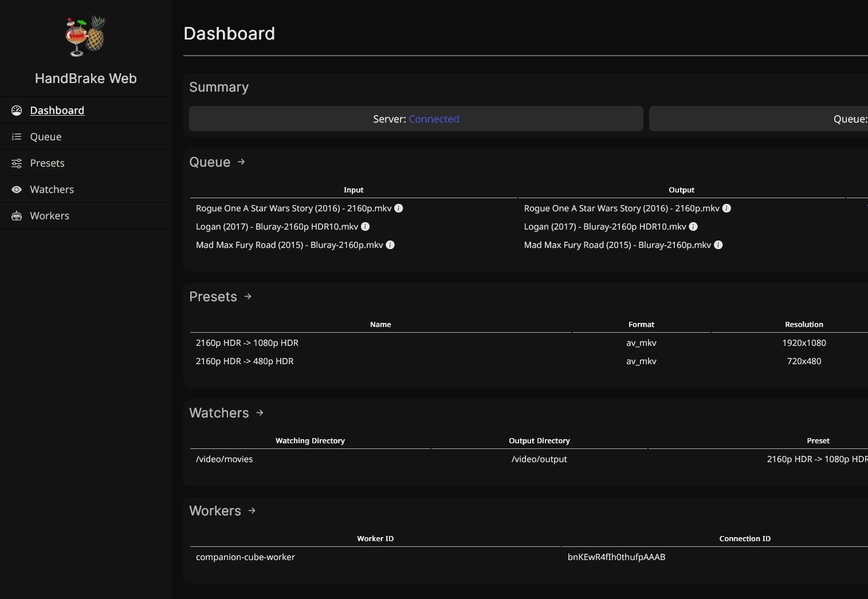This screenshot has height=599, width=868.
Task: Select Rogue One output file name in queue
Action: point(622,208)
